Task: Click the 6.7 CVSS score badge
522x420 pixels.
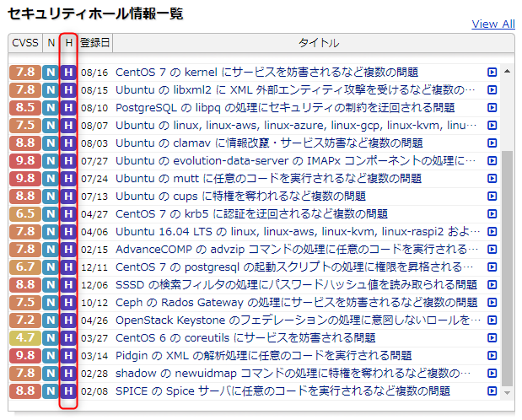Action: [25, 267]
